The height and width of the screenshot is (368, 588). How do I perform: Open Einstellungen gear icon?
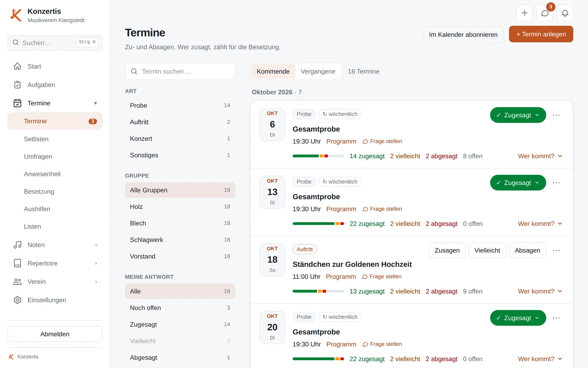point(17,300)
